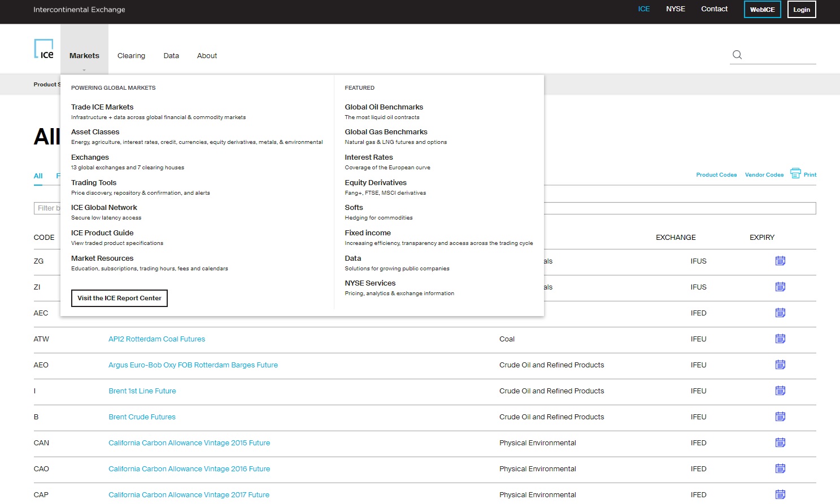The height and width of the screenshot is (504, 840).
Task: Open expiry calendar for AEC row
Action: (x=780, y=313)
